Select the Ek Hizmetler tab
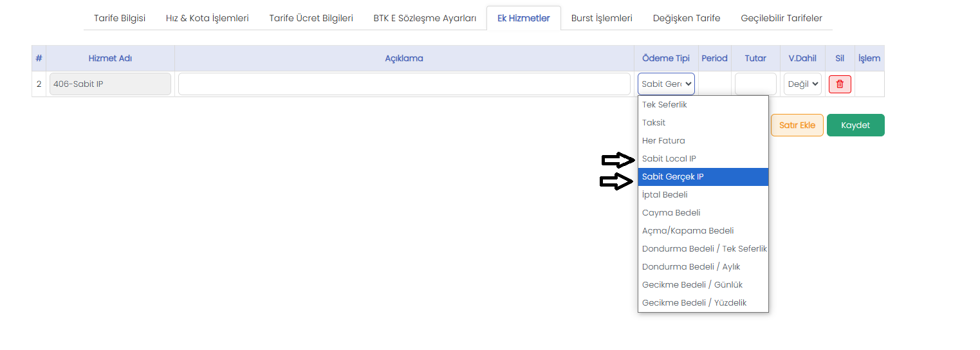Screen dimensions: 980x350 click(524, 18)
